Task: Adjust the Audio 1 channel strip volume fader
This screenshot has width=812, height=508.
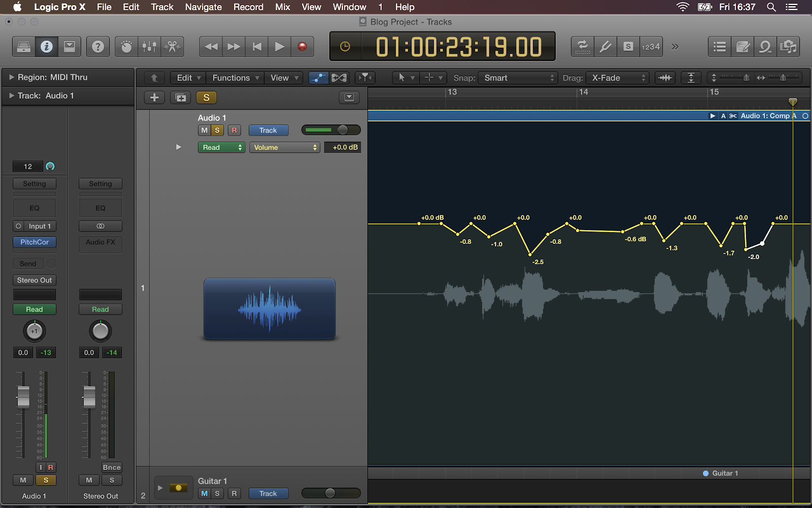Action: [x=23, y=397]
